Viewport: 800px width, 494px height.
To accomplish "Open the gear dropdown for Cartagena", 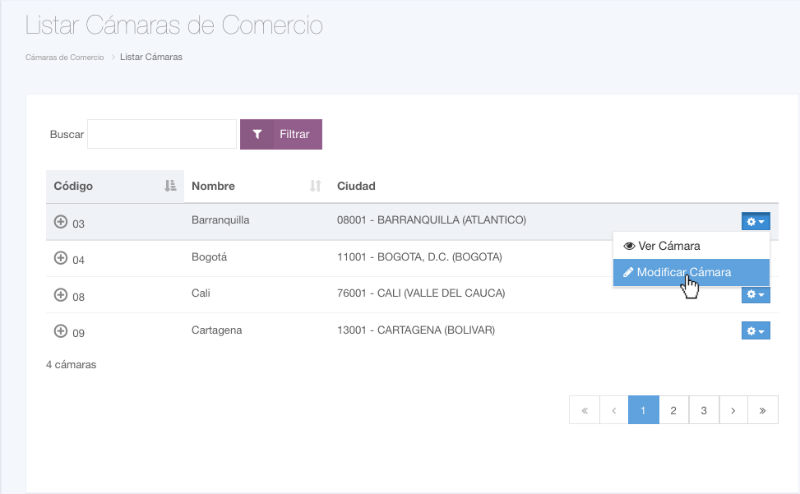I will pos(755,330).
